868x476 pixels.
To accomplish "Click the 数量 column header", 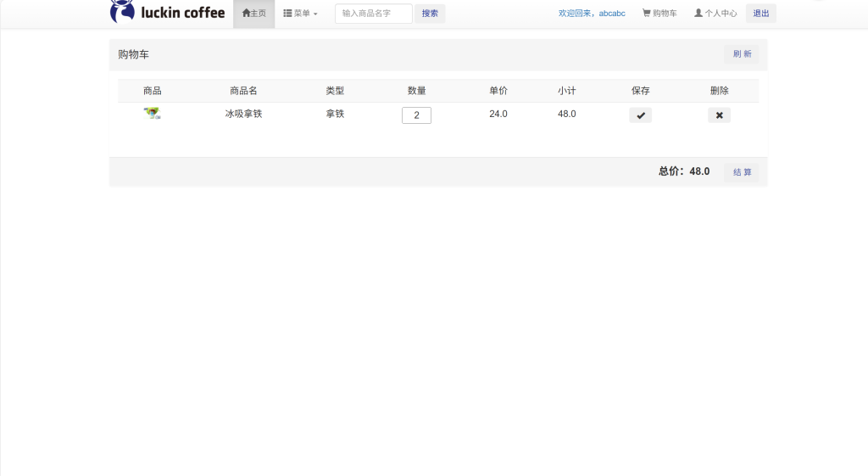I will pyautogui.click(x=416, y=91).
